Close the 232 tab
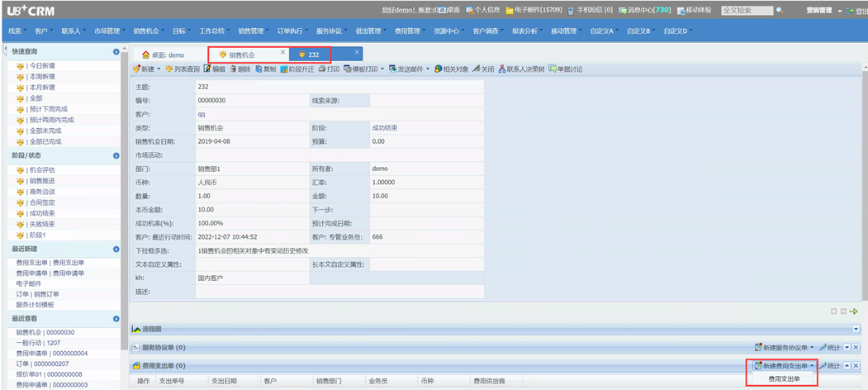 coord(357,52)
